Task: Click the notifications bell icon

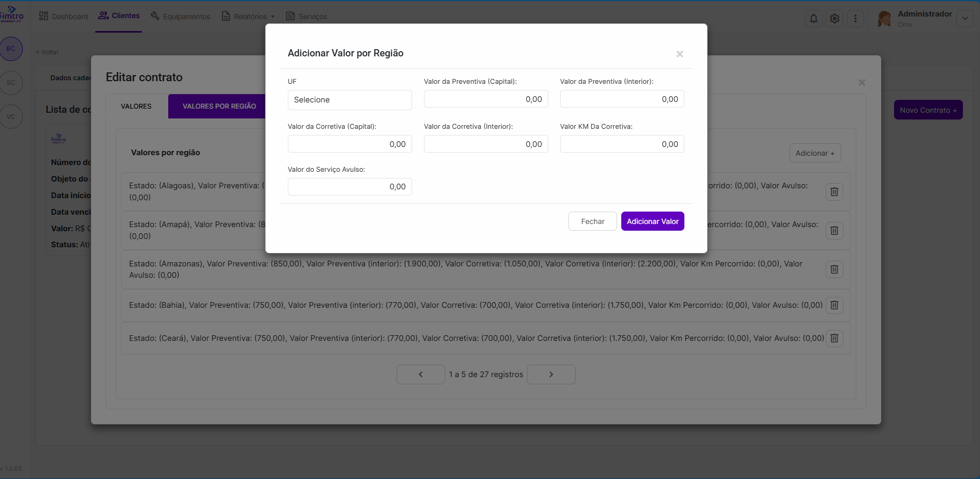Action: pyautogui.click(x=813, y=19)
